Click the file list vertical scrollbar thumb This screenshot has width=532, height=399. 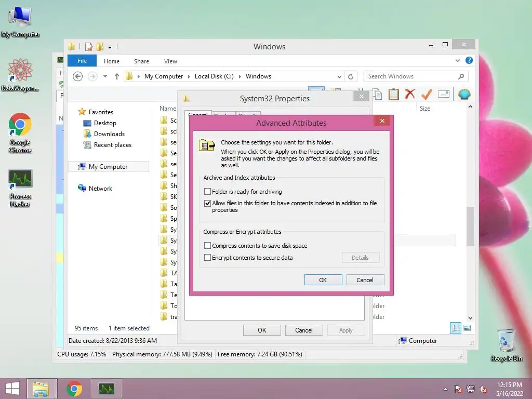point(470,227)
